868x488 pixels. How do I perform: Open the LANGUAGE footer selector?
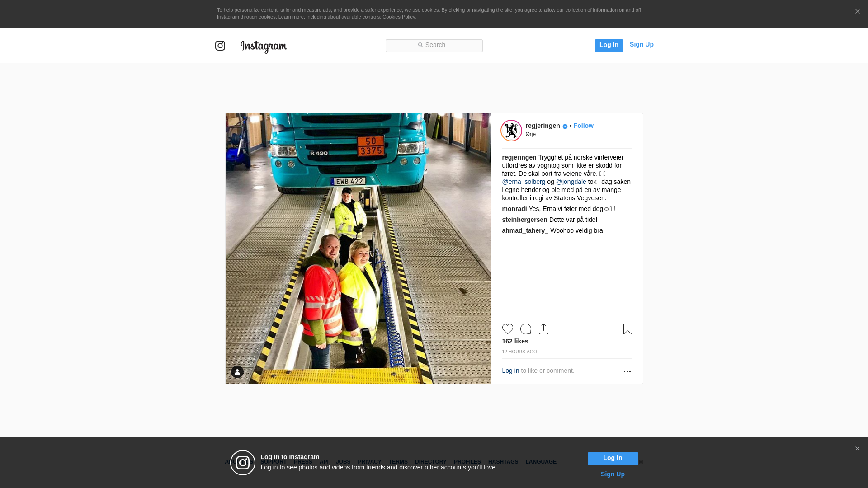click(541, 462)
